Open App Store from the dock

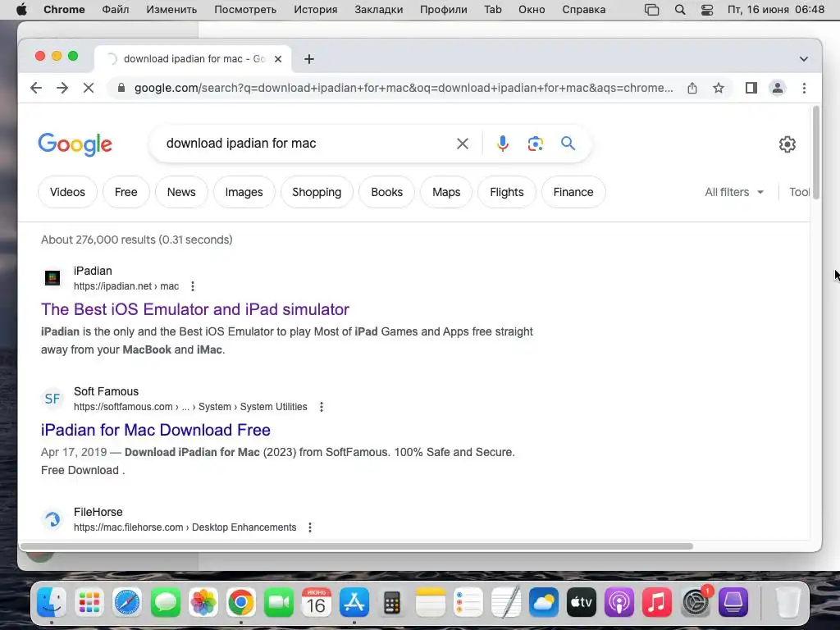354,603
